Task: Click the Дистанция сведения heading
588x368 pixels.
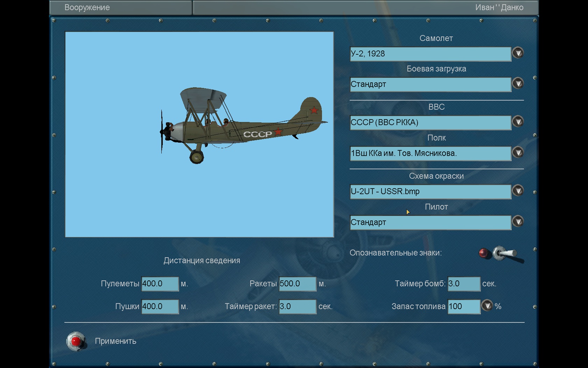Action: click(202, 260)
